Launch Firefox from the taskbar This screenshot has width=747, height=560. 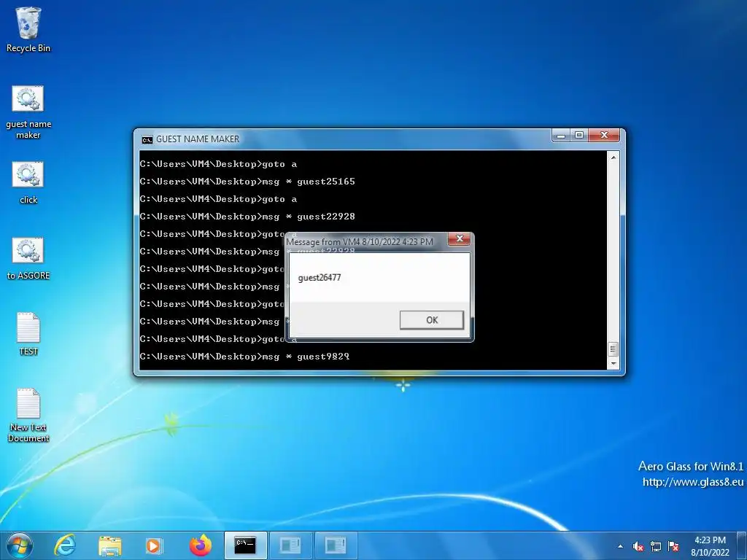coord(200,545)
